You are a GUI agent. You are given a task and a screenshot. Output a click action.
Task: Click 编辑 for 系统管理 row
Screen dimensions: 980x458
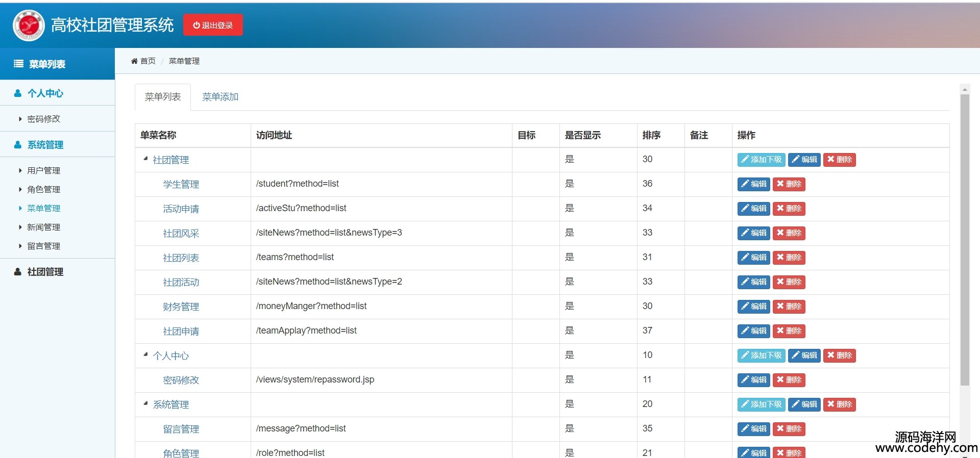pos(804,404)
